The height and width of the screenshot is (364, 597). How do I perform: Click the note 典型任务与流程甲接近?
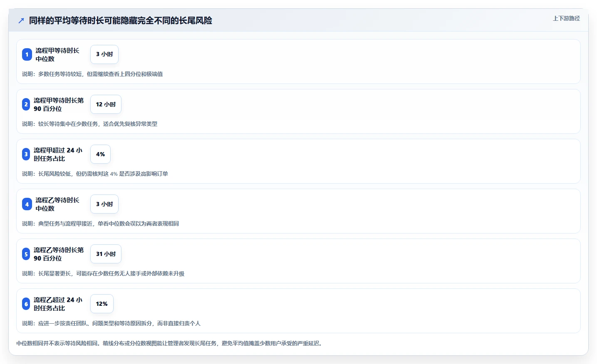click(x=101, y=224)
